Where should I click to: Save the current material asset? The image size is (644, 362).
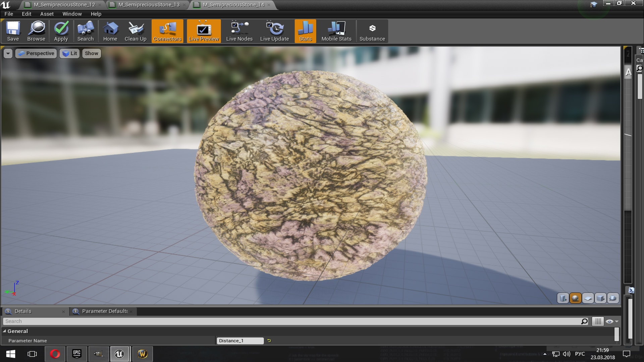click(x=13, y=31)
